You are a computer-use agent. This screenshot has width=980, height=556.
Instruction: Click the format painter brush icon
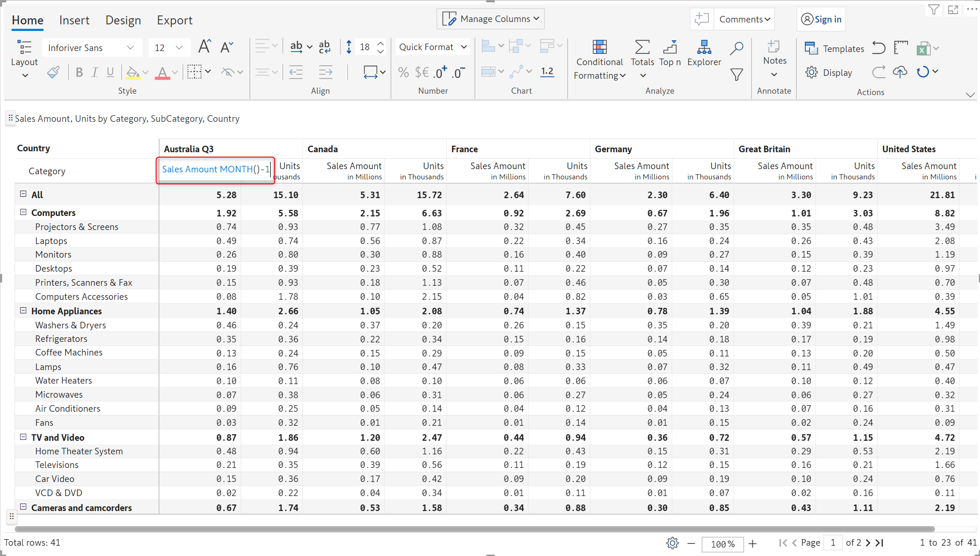click(x=53, y=72)
